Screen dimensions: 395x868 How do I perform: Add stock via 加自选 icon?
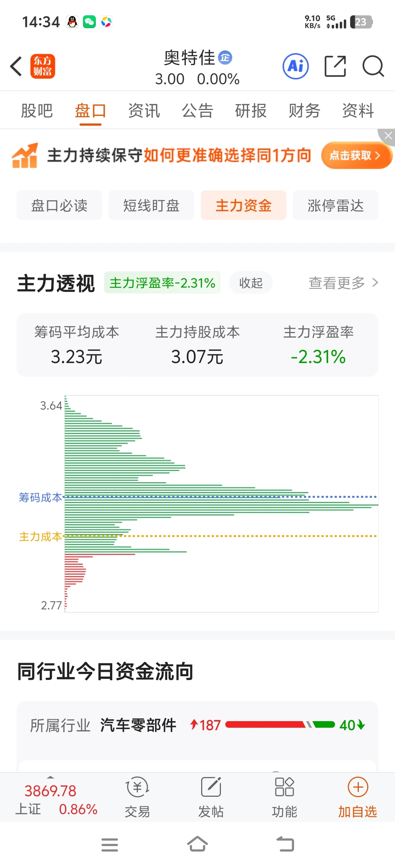click(358, 797)
